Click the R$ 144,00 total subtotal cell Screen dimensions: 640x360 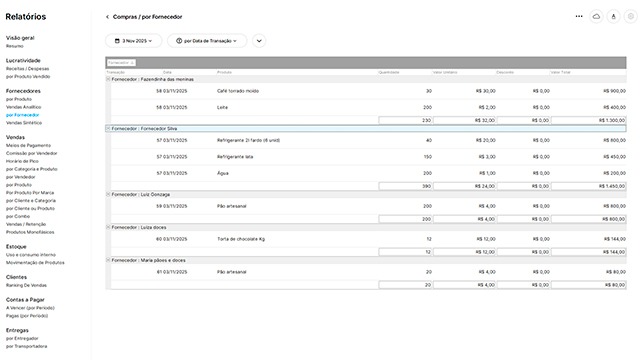point(589,252)
